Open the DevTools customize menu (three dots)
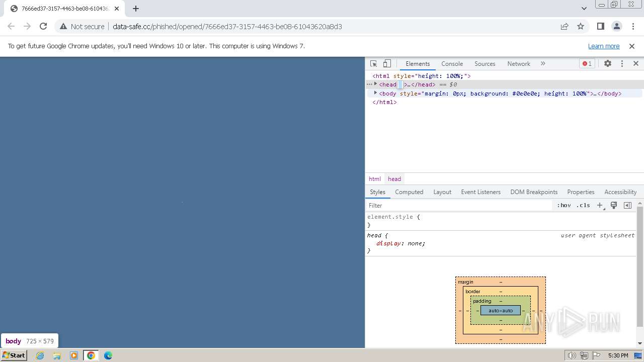 click(x=622, y=64)
